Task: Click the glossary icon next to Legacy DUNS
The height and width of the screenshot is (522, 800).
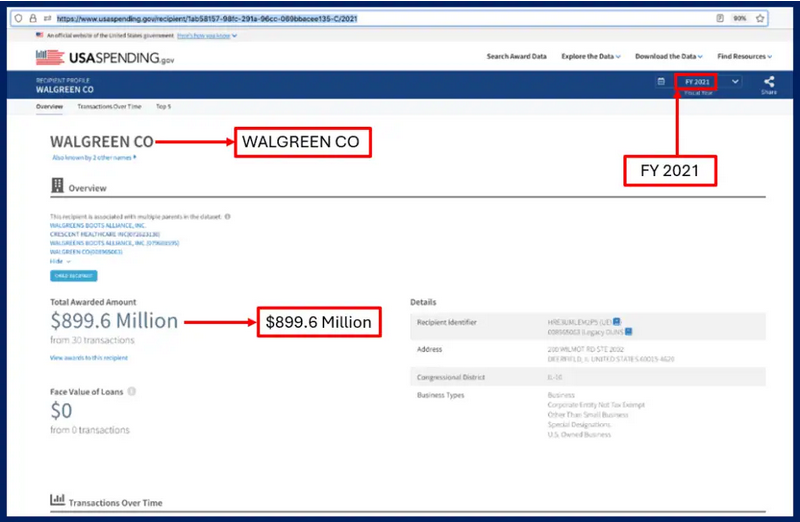Action: 629,332
